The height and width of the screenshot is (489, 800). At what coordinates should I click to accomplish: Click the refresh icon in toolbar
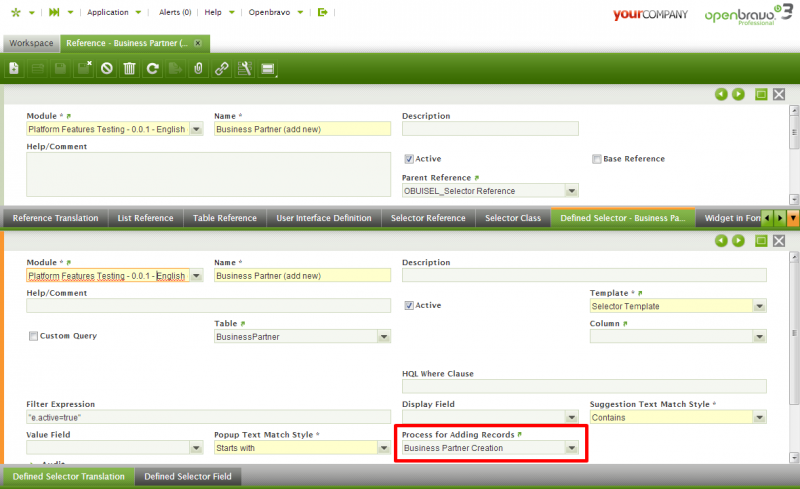pyautogui.click(x=152, y=69)
